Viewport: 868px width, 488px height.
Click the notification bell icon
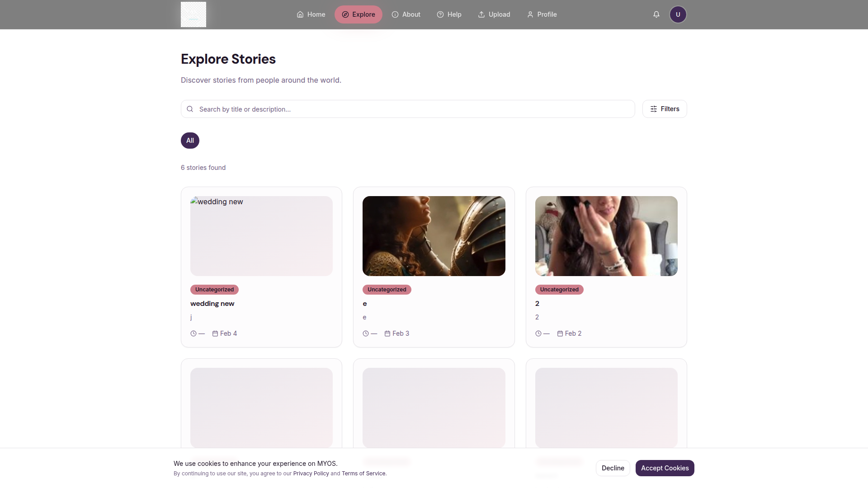coord(656,14)
